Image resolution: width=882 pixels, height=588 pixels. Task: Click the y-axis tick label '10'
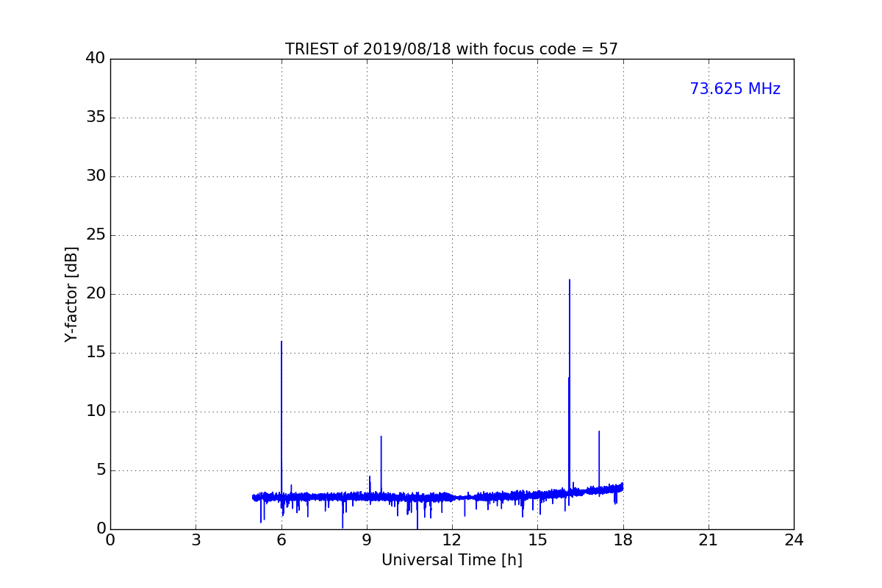(96, 412)
